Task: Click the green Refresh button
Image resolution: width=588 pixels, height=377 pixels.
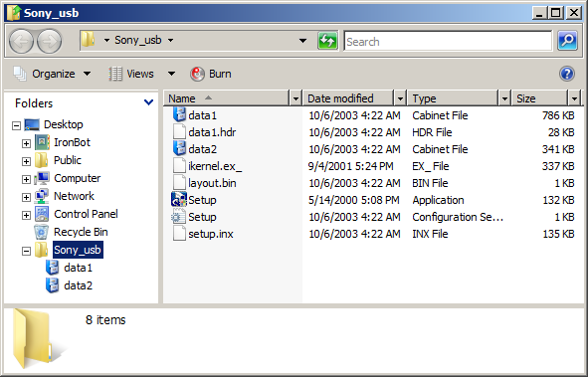Action: 327,41
